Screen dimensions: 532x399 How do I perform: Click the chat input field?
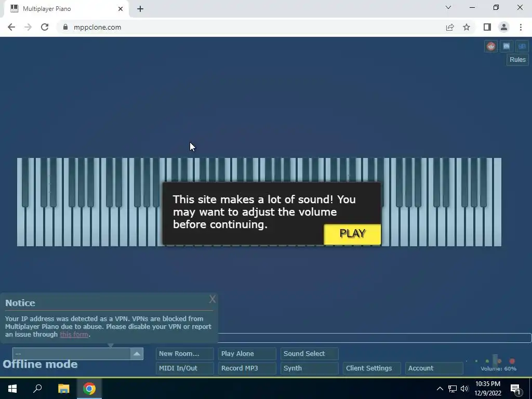point(375,338)
